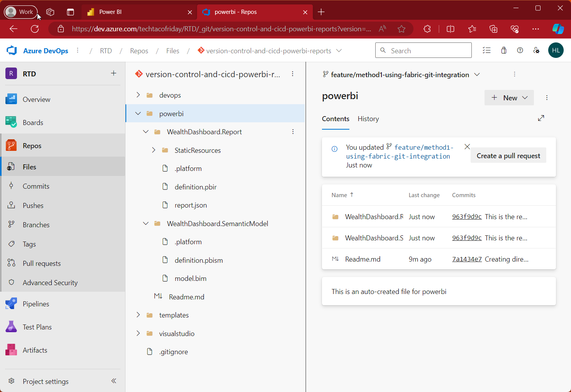Open commit 7a1434e7 for Readme.md

466,259
